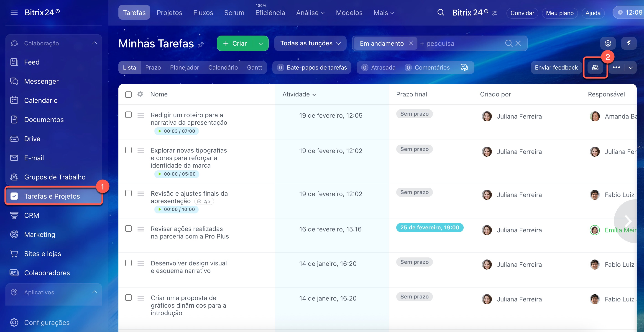Click the search magnifier in top bar
Viewport: 644px width, 332px height.
coord(441,13)
